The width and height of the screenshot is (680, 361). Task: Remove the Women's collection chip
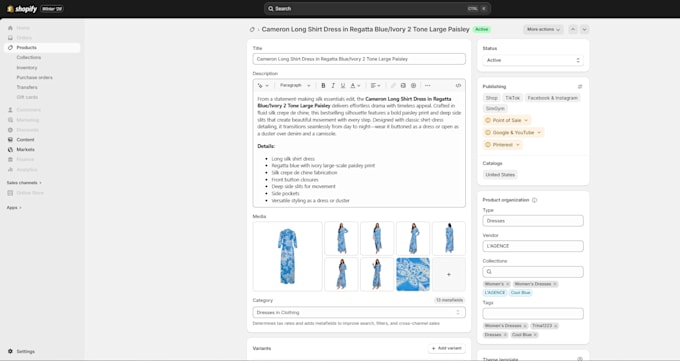(x=507, y=284)
